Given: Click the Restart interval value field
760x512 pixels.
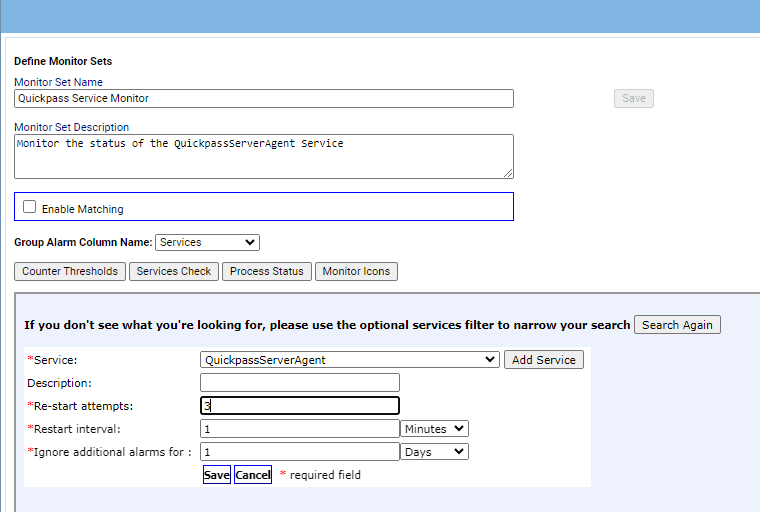Looking at the screenshot, I should [300, 429].
